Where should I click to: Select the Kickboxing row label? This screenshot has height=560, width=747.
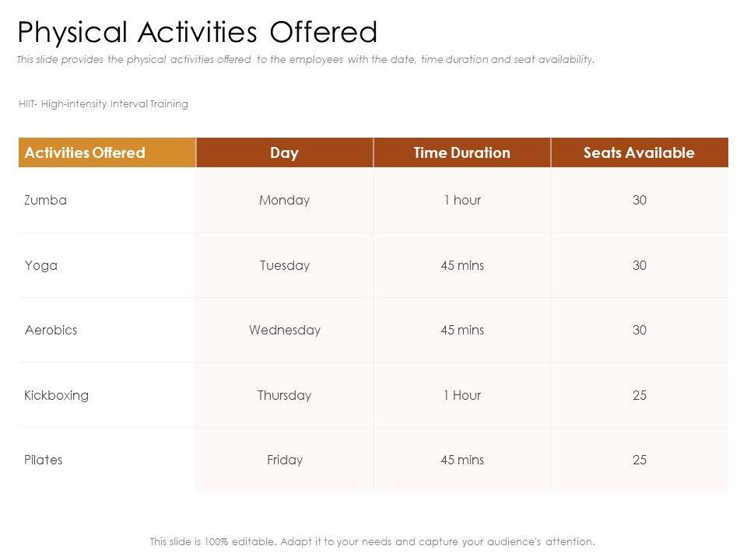click(57, 395)
